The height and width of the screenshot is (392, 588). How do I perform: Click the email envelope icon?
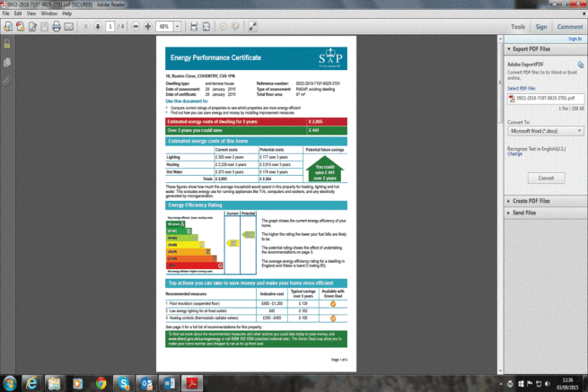[68, 27]
